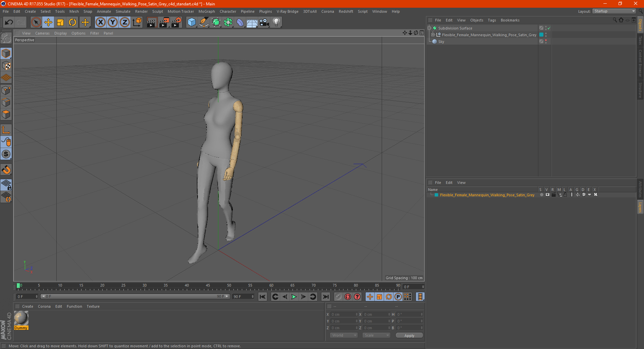Viewport: 644px width, 349px height.
Task: Click the timeline preview range slider
Action: (x=135, y=296)
